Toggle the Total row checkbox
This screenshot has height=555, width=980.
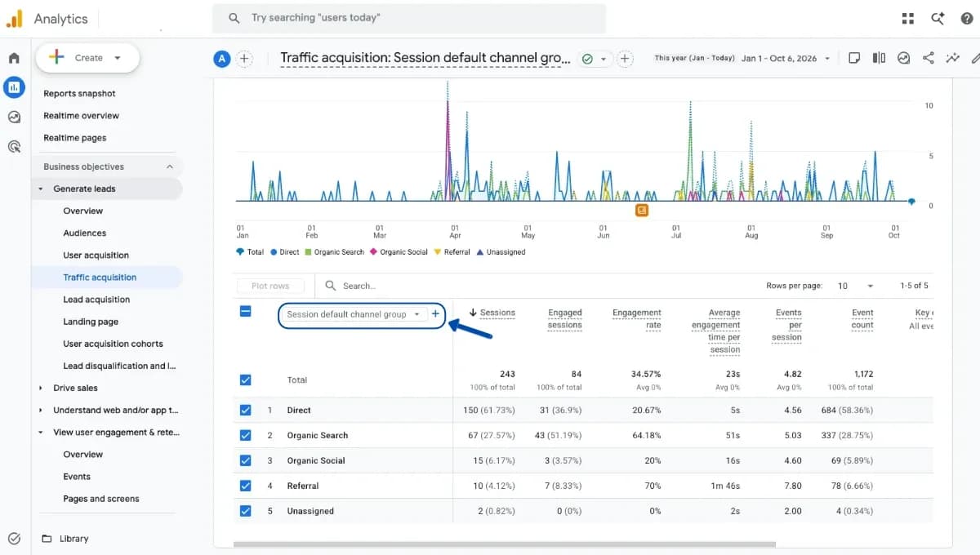tap(245, 380)
